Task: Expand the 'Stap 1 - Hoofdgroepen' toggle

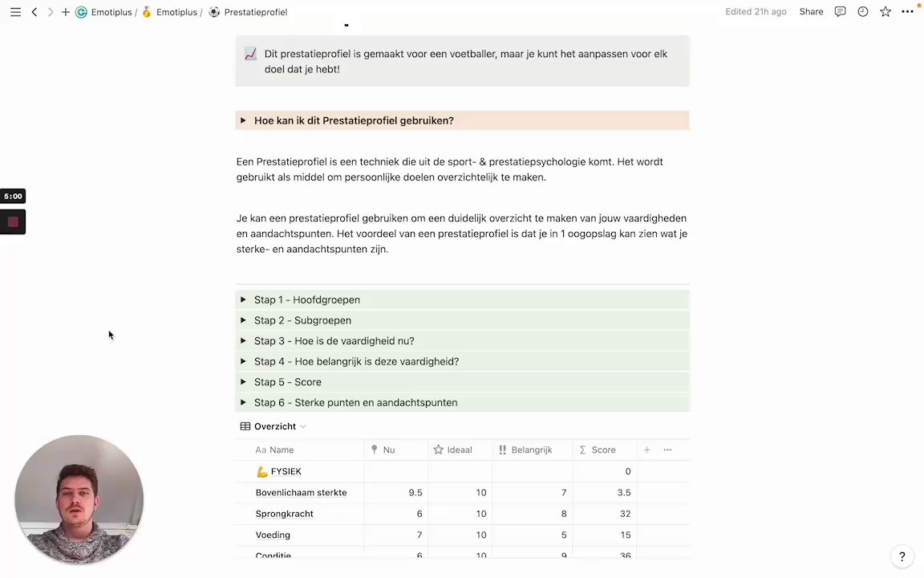Action: 243,299
